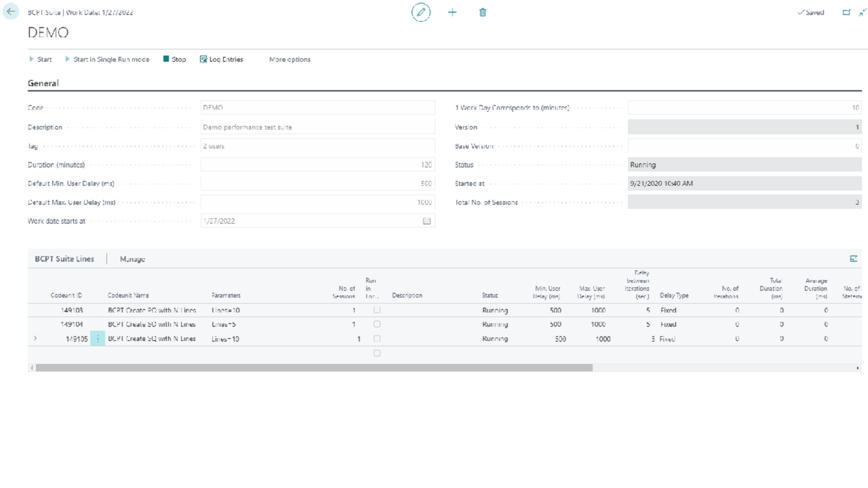Edit the Base Version field
Image resolution: width=868 pixels, height=488 pixels.
click(x=745, y=146)
